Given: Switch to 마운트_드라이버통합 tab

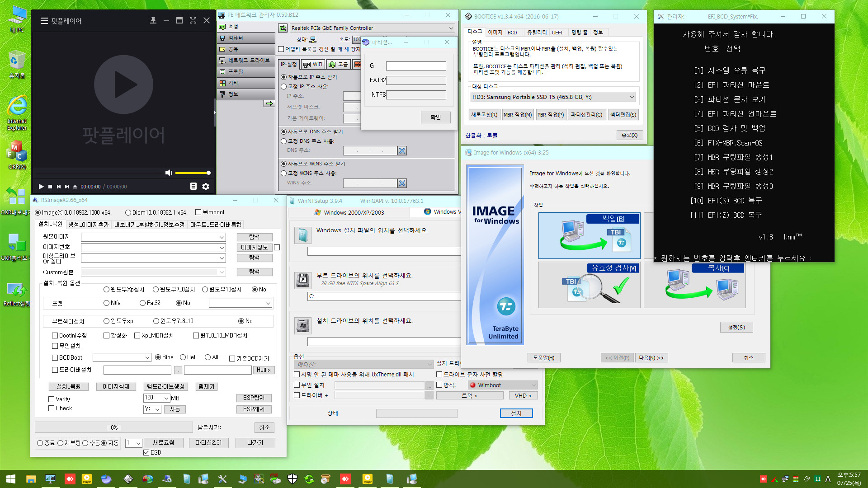Looking at the screenshot, I should (216, 225).
